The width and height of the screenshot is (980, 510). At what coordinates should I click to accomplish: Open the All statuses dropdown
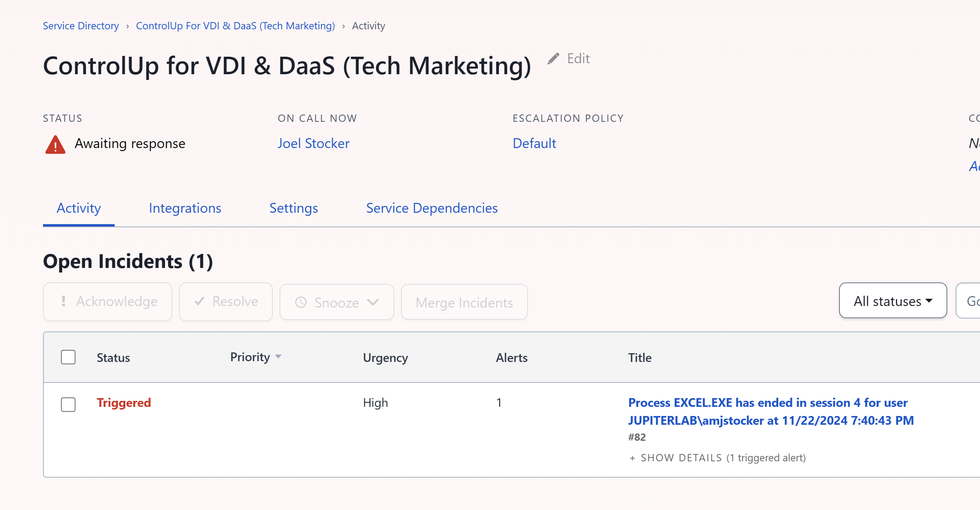[x=893, y=301]
